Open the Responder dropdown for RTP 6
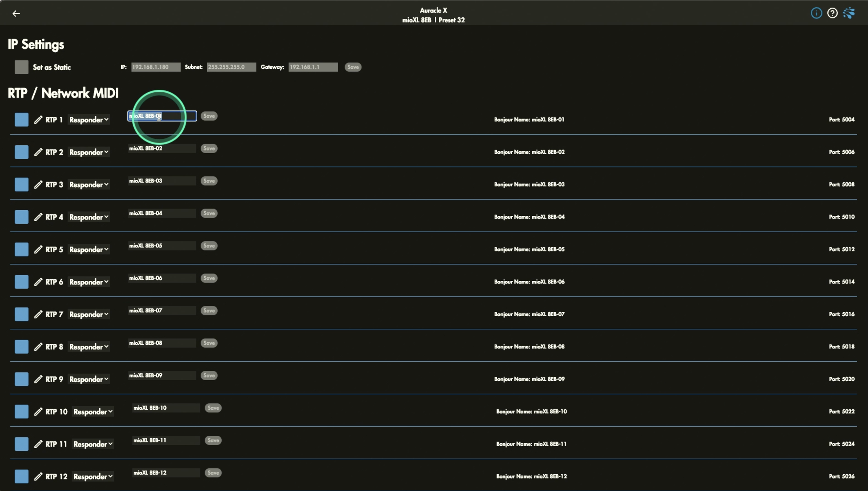The image size is (868, 491). [x=89, y=282]
